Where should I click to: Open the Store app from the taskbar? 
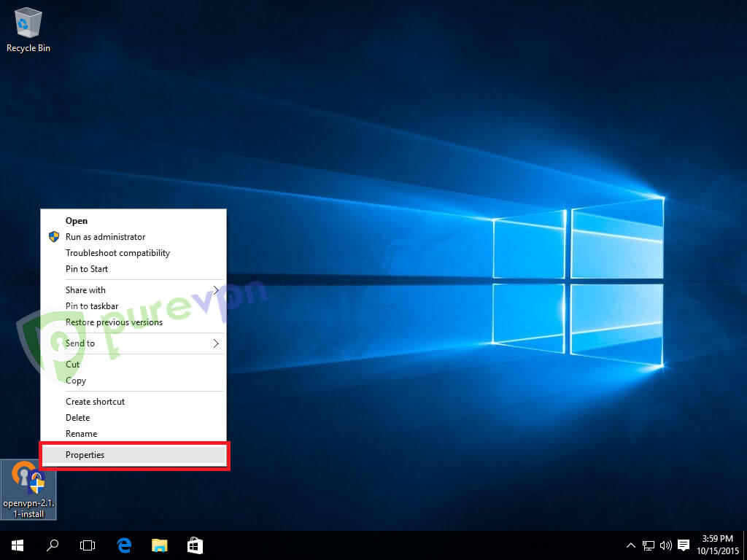click(195, 545)
